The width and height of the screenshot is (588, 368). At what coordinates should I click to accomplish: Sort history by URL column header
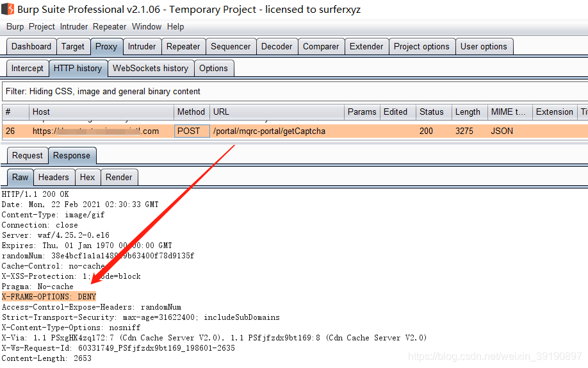[277, 112]
